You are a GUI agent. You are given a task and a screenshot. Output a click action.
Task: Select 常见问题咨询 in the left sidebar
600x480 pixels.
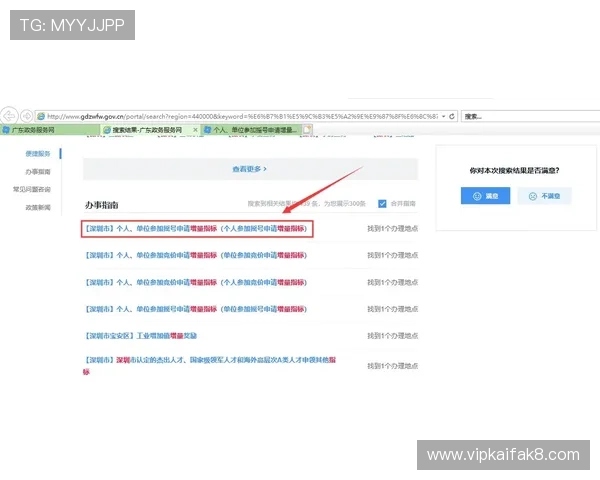point(32,189)
